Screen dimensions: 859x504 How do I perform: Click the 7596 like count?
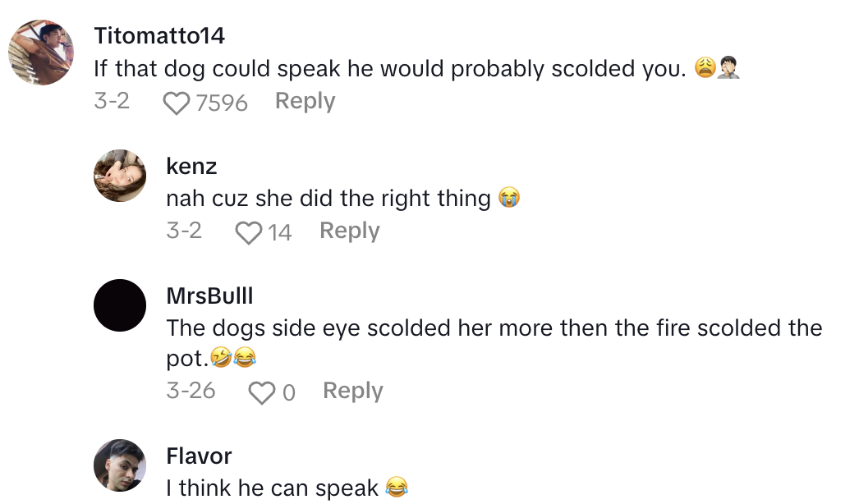[222, 103]
